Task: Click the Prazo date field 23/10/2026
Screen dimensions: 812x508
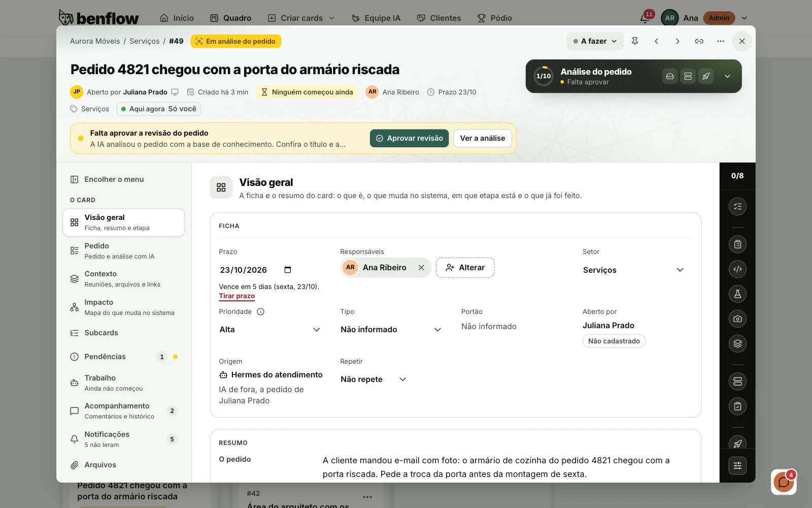Action: 256,270
